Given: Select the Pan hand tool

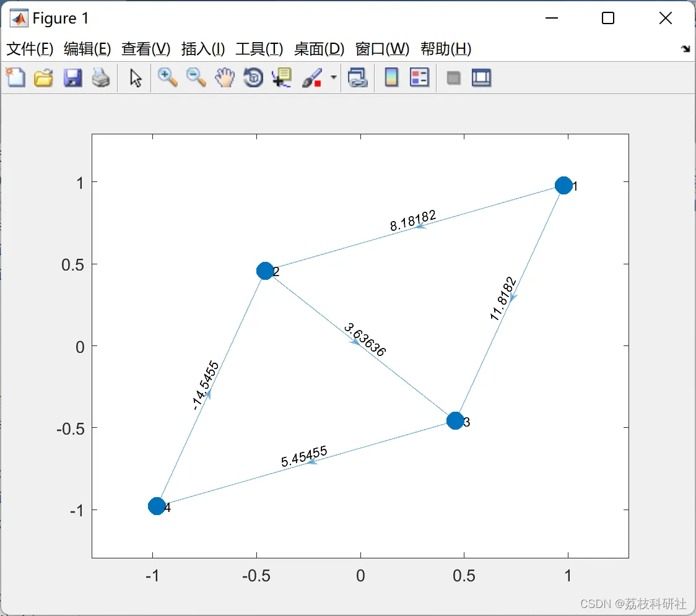Looking at the screenshot, I should (x=225, y=77).
